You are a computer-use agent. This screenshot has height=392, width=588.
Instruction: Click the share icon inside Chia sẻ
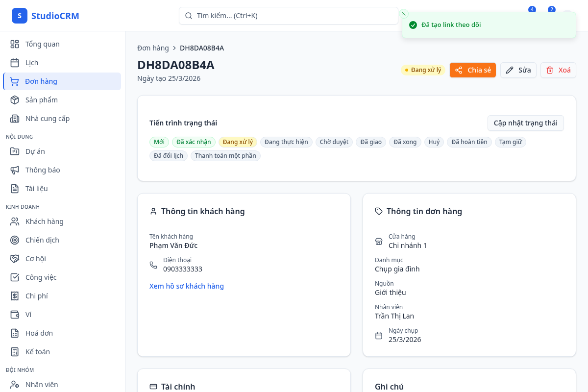click(459, 70)
